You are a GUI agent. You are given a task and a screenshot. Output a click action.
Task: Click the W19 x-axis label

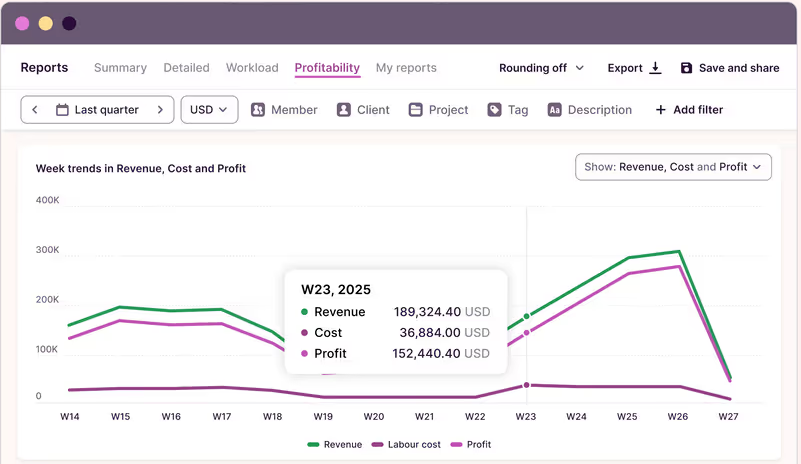[323, 416]
